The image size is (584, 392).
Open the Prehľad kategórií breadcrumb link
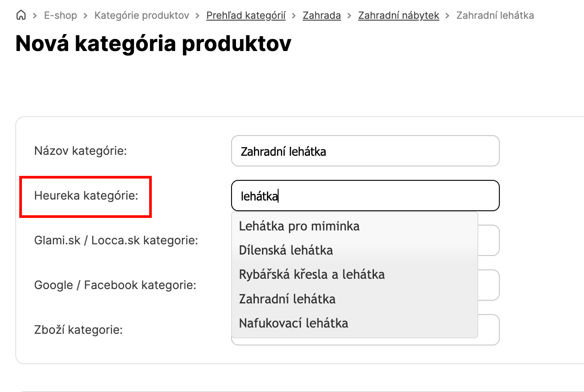coord(246,16)
